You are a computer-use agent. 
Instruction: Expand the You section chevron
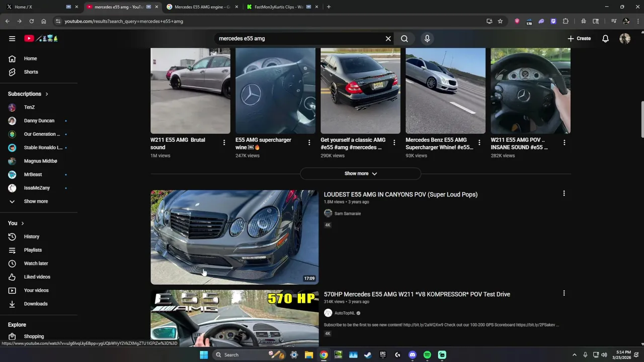click(22, 223)
